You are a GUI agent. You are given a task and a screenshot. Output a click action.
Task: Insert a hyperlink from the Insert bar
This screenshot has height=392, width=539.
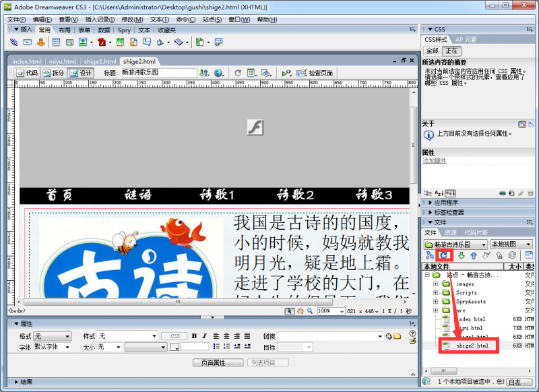pyautogui.click(x=13, y=42)
